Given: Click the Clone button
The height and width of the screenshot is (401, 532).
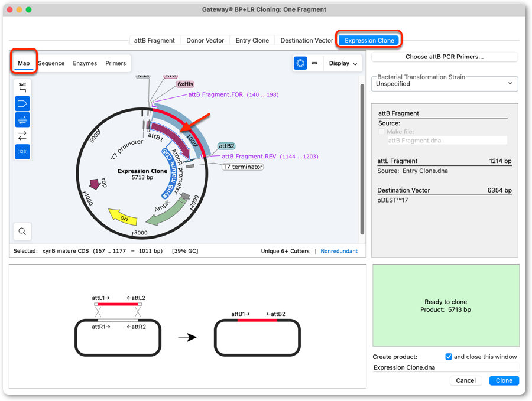Looking at the screenshot, I should pyautogui.click(x=504, y=380).
